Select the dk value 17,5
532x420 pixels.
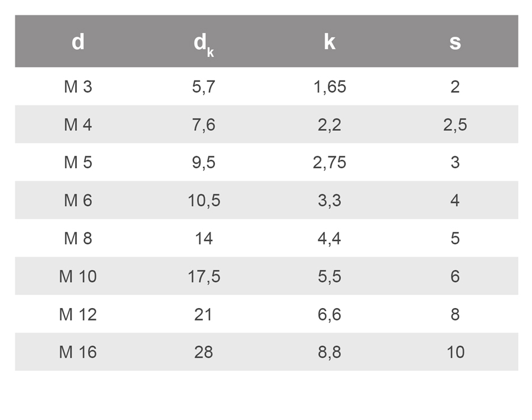(x=204, y=277)
